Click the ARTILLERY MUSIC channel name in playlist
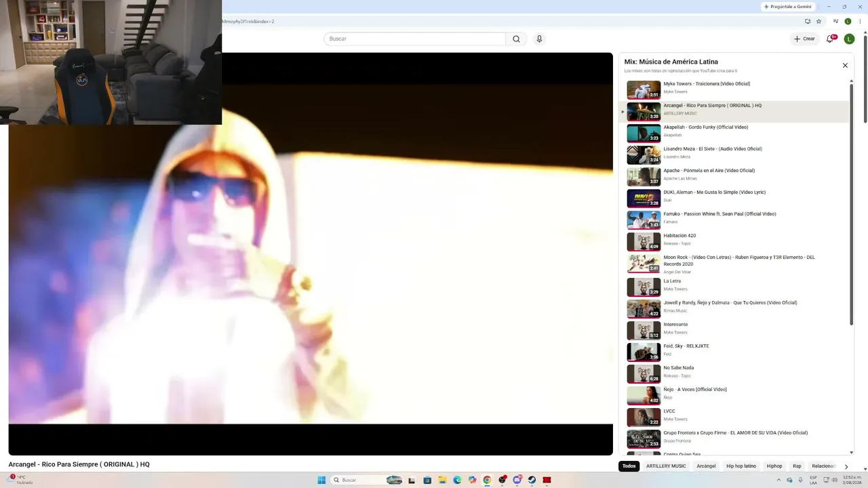Screen dimensions: 868x488 [680, 113]
